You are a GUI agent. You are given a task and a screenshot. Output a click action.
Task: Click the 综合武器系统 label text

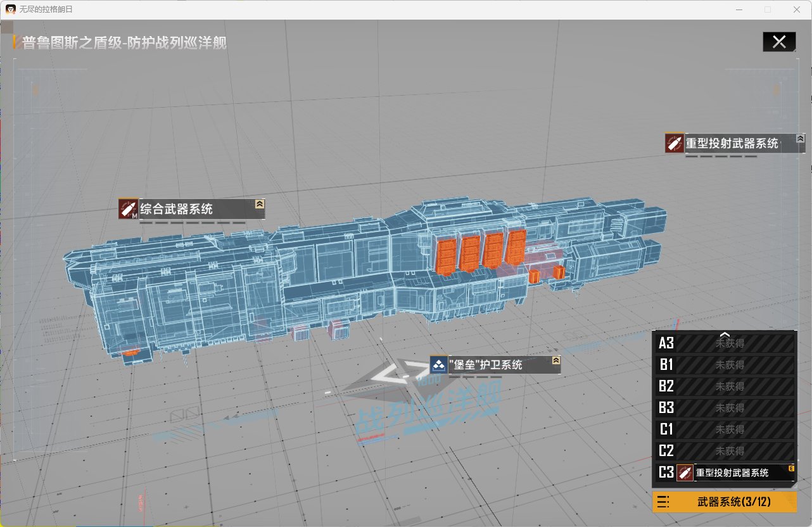[x=176, y=208]
